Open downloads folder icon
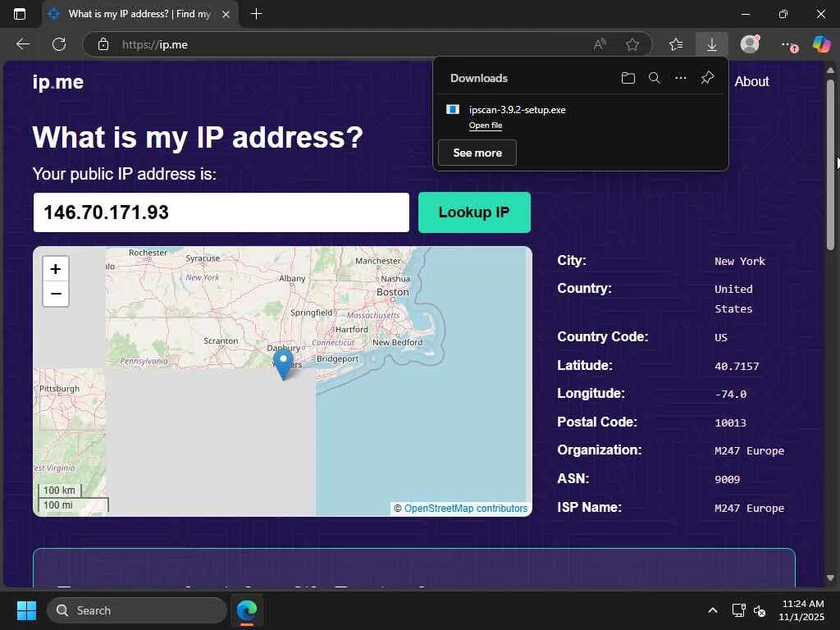840x630 pixels. 628,78
